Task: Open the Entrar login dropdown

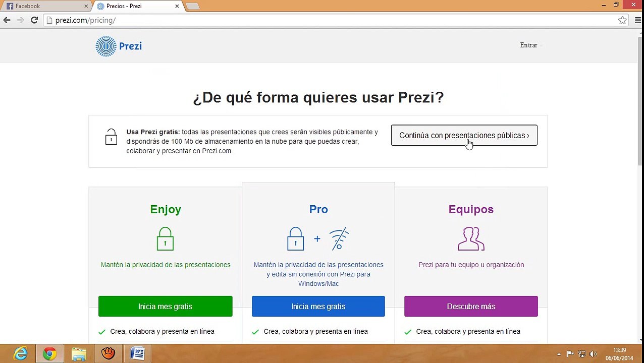Action: [x=531, y=45]
